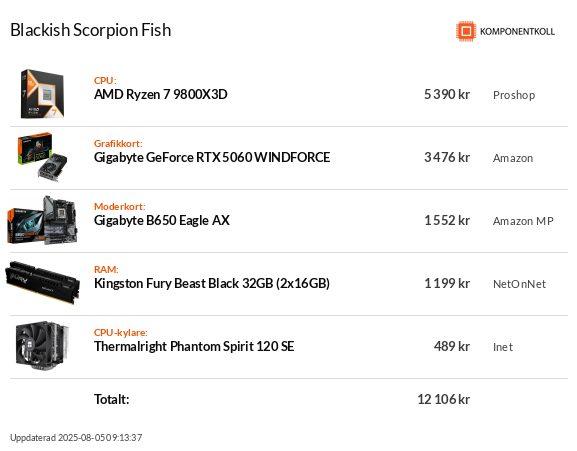The height and width of the screenshot is (451, 577).
Task: Open Gigabyte GeForce RTX 5060 WINDFORCE link
Action: pyautogui.click(x=212, y=157)
